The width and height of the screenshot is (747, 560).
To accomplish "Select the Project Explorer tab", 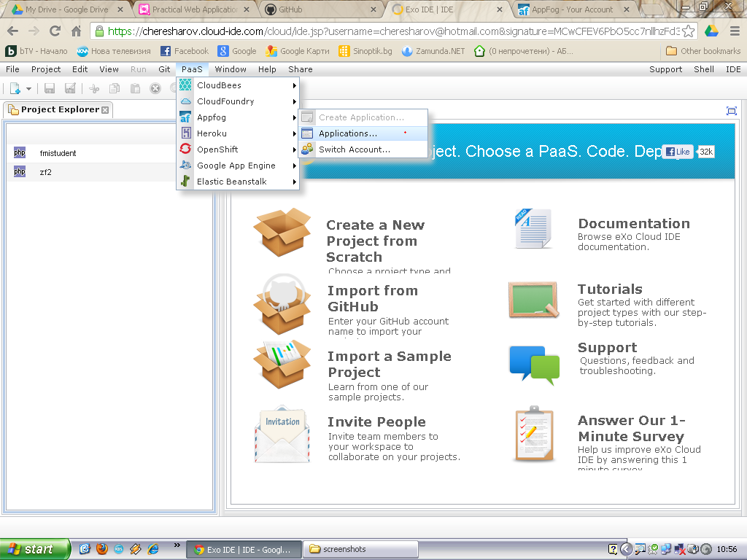I will click(60, 109).
